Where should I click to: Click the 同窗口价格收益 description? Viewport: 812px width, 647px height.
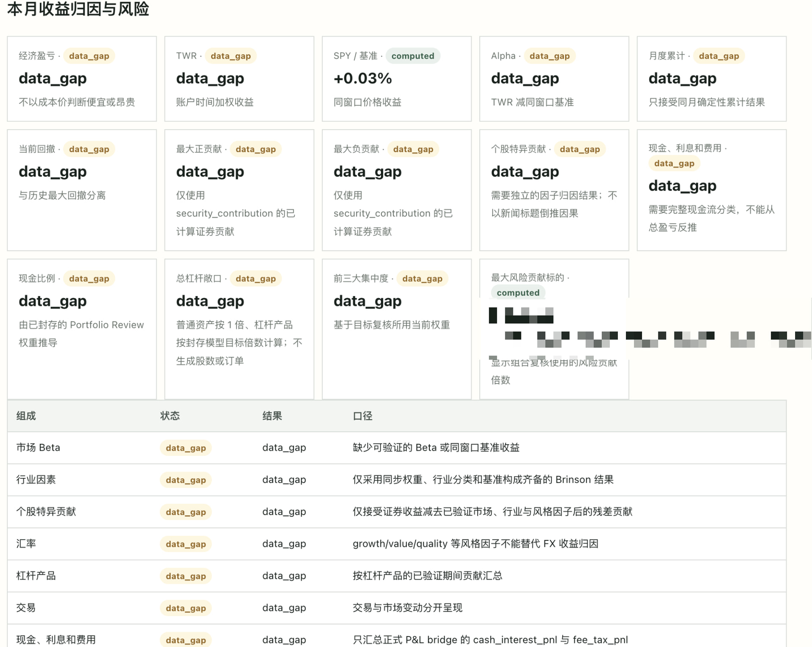point(367,102)
